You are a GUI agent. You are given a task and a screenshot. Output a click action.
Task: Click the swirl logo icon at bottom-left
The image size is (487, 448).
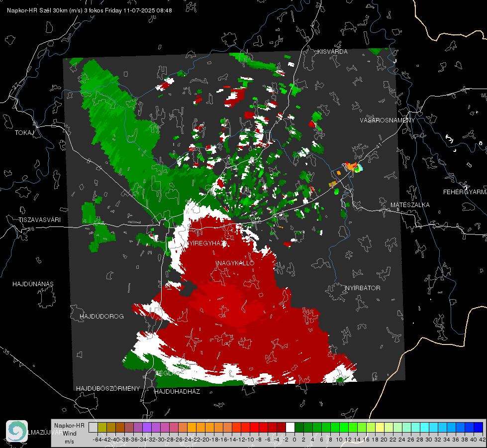(x=17, y=431)
